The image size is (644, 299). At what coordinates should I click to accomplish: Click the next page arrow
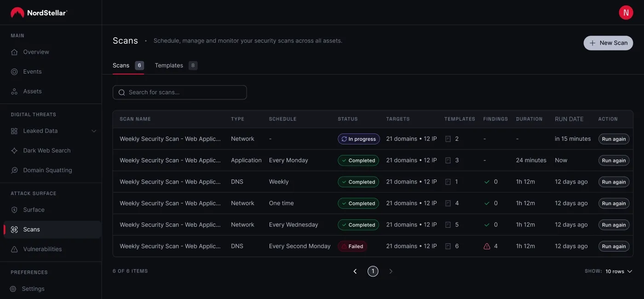(391, 271)
